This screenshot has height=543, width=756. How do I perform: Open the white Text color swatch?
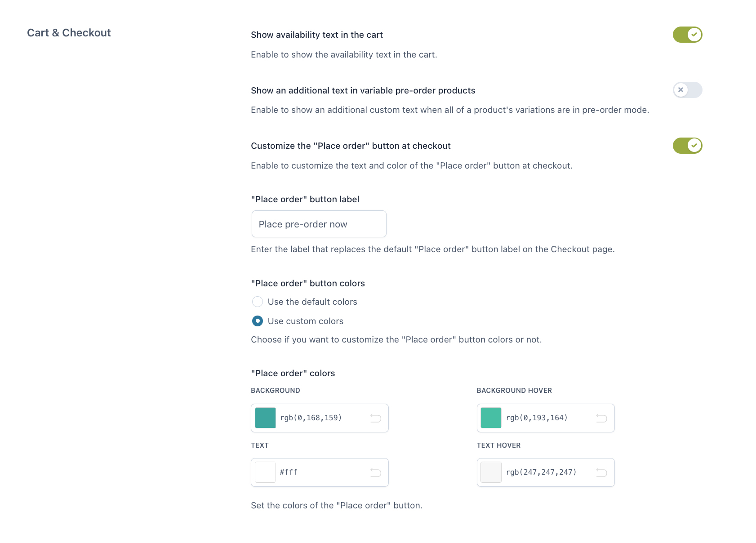pyautogui.click(x=265, y=472)
